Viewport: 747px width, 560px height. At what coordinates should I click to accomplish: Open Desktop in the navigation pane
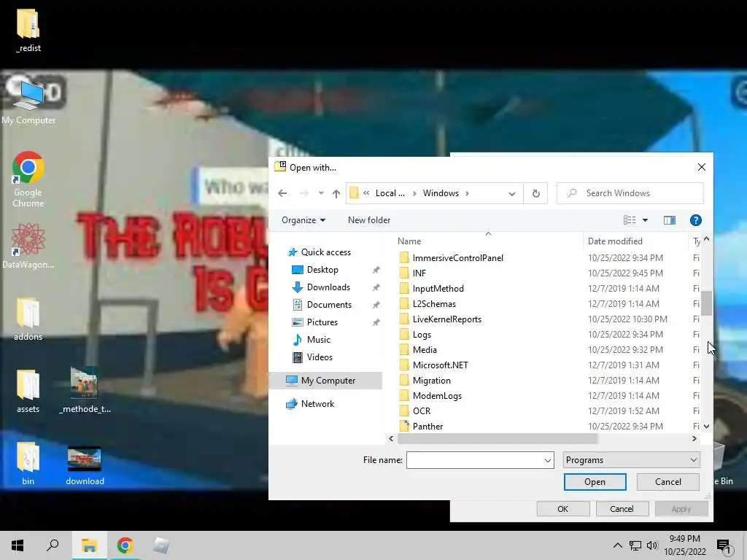tap(322, 270)
